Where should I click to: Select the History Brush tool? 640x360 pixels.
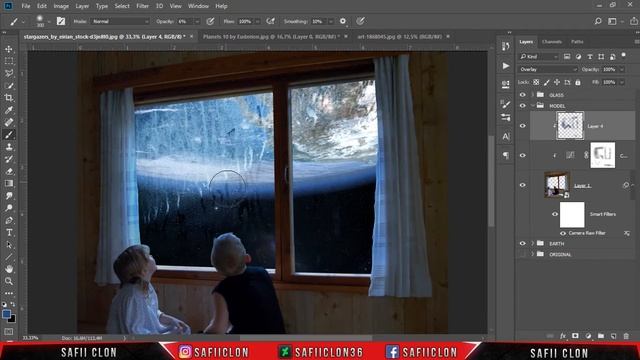point(9,159)
